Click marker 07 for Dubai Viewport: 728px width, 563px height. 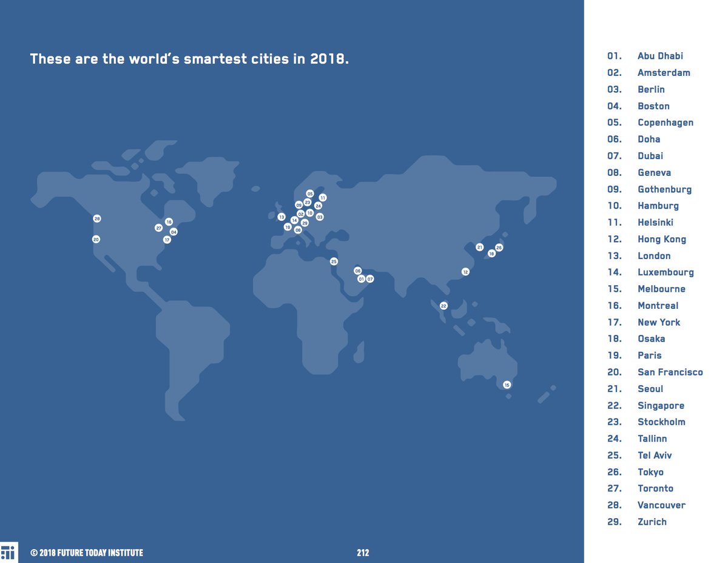coord(370,278)
